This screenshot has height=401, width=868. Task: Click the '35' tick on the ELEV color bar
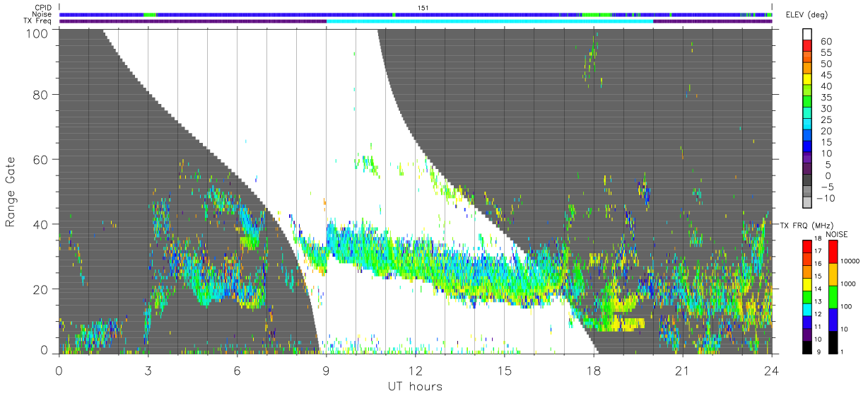[826, 98]
